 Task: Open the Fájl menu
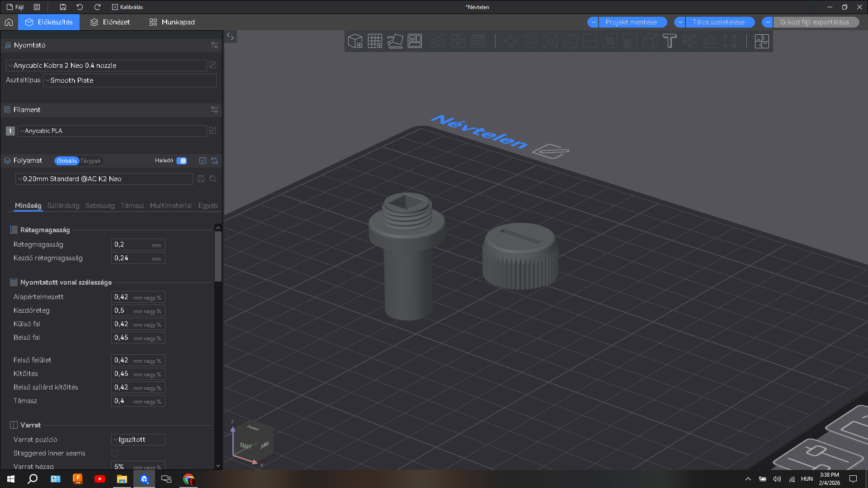(15, 7)
